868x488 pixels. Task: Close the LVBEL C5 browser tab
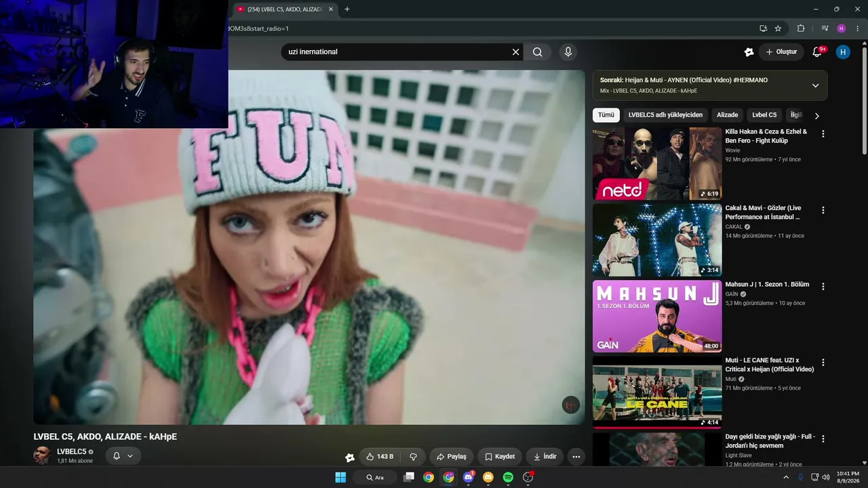pyautogui.click(x=331, y=9)
